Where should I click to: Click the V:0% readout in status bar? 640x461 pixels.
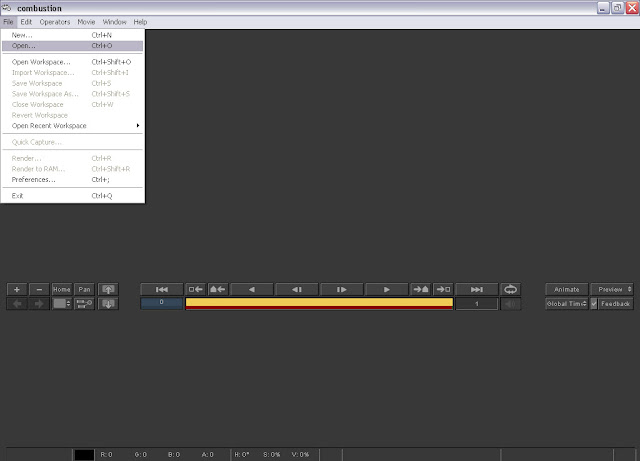coord(300,454)
